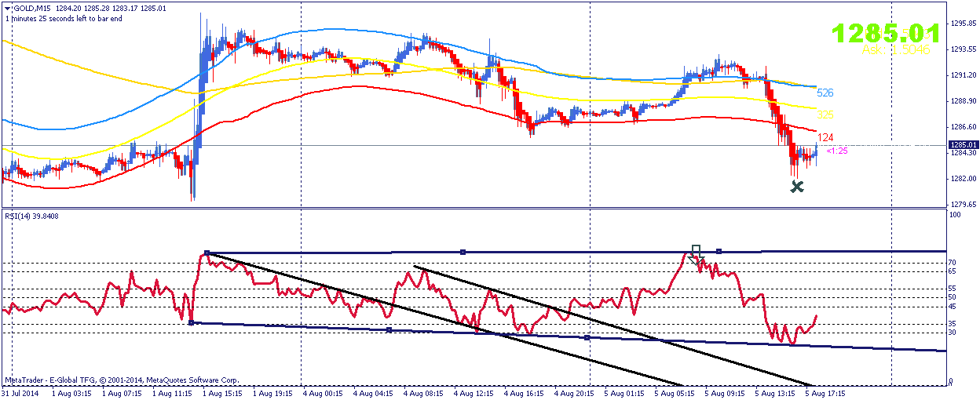
Task: Click the 4 Aug 00:15 time label
Action: [324, 394]
